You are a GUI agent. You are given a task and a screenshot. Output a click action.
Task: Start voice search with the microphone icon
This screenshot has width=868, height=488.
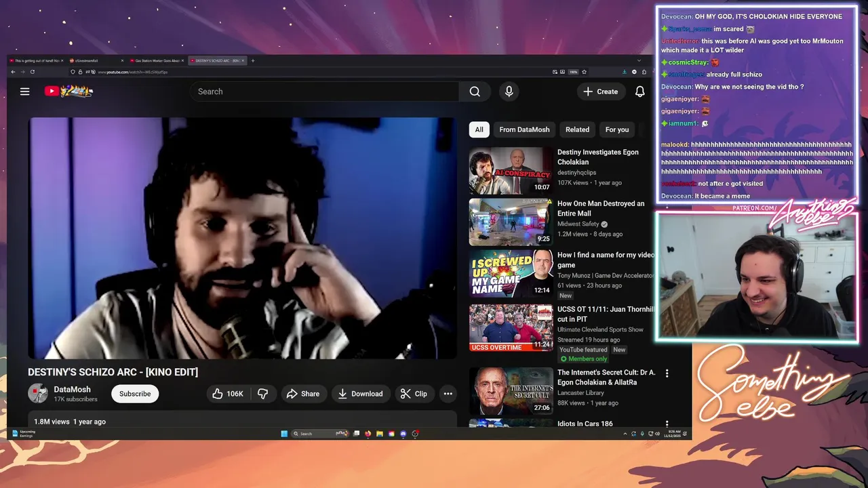(x=509, y=91)
